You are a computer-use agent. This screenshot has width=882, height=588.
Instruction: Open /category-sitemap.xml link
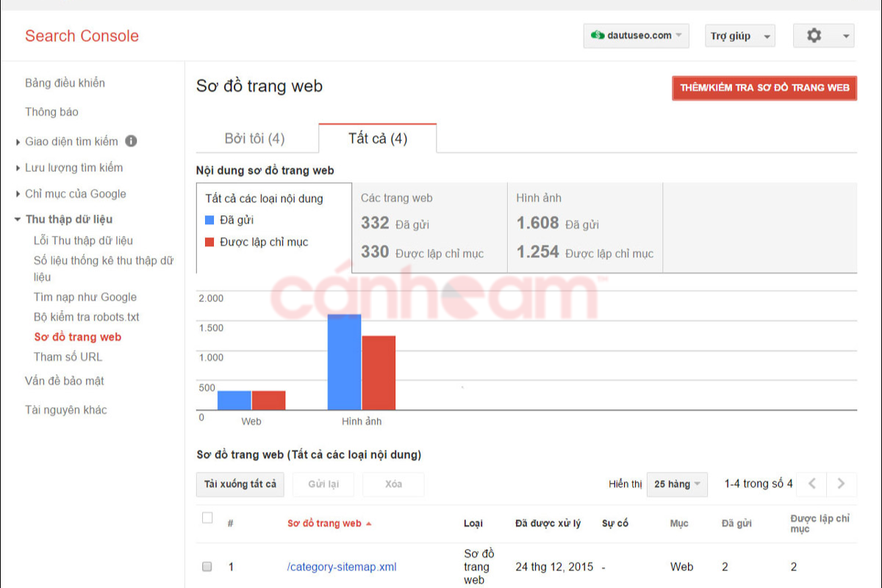pyautogui.click(x=342, y=567)
